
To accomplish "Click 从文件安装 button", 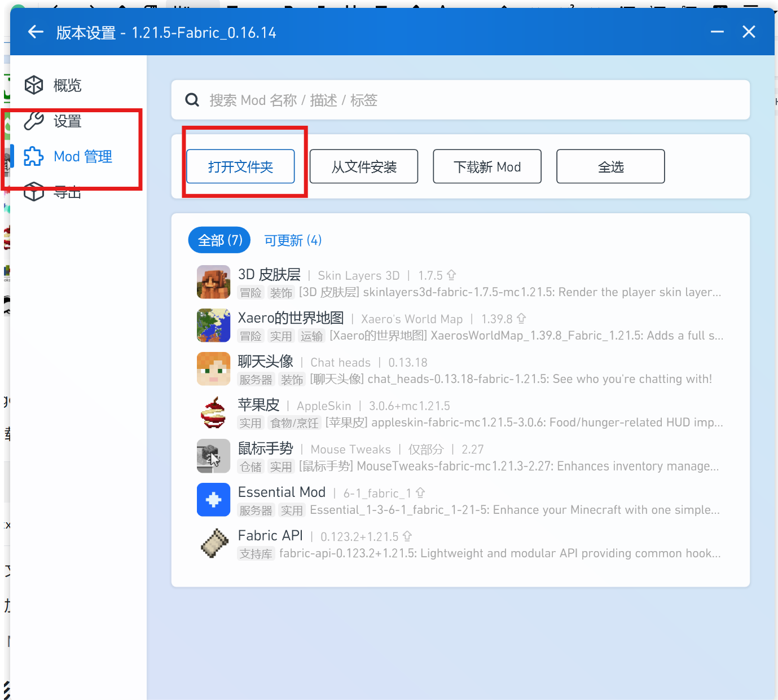I will click(x=364, y=166).
